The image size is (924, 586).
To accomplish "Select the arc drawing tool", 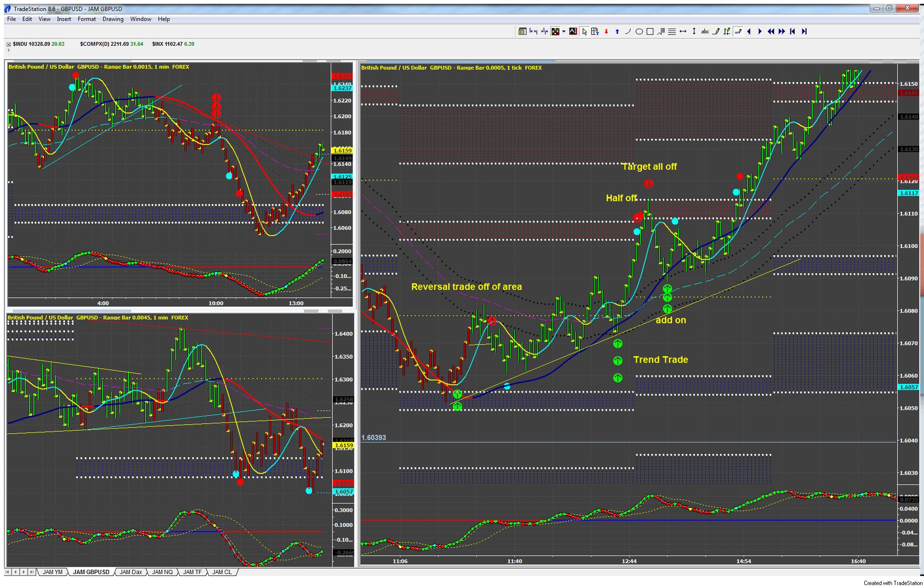I will (628, 31).
